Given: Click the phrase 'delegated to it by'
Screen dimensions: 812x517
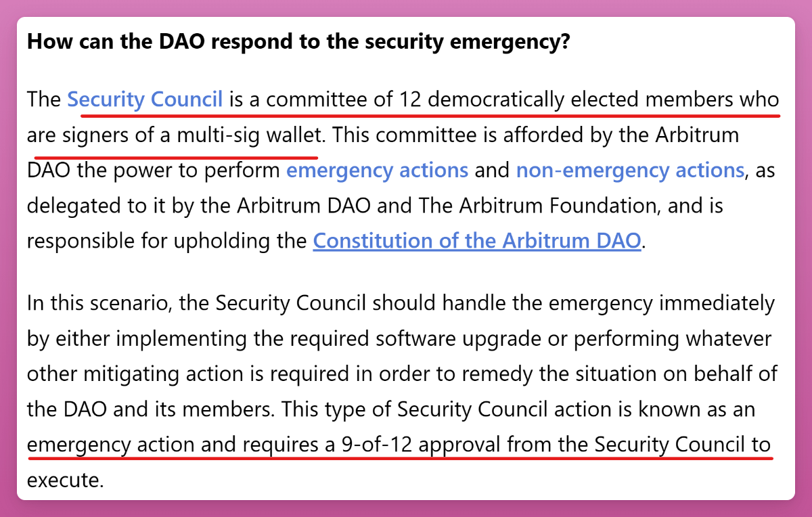Looking at the screenshot, I should coord(109,205).
